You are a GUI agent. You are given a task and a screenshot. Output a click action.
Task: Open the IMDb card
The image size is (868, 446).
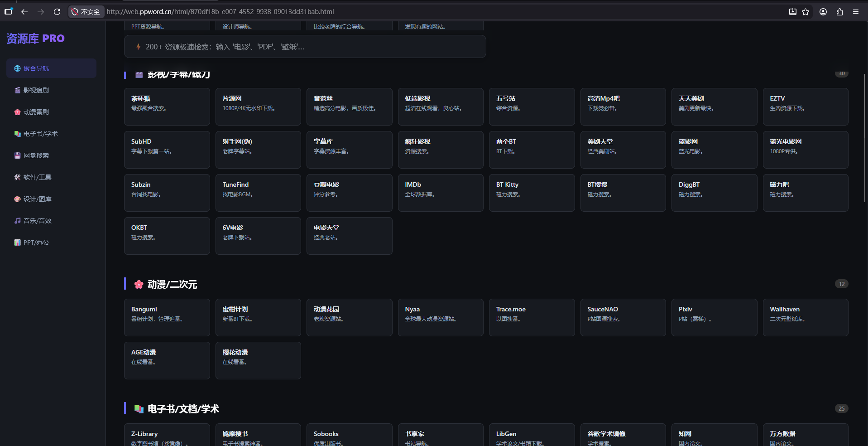[x=441, y=193]
